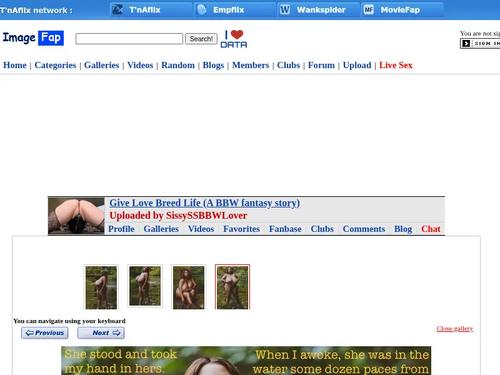Click the ImageFap logo
500x375 pixels.
33,38
